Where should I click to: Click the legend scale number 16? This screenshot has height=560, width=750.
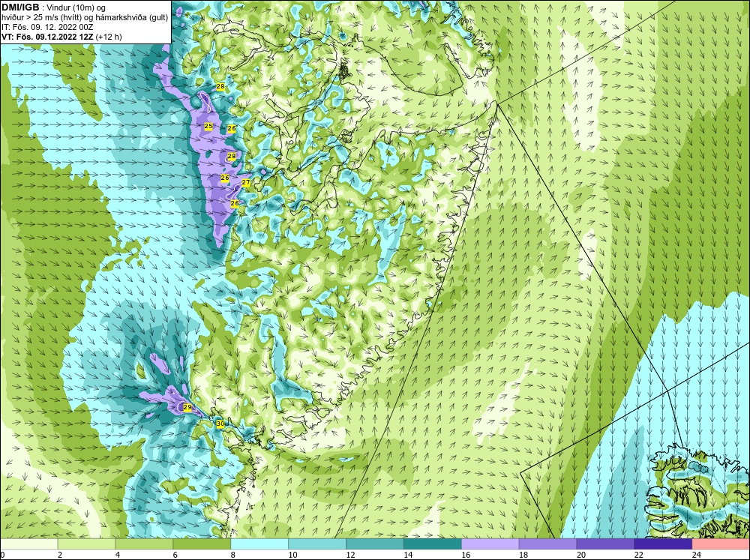pos(466,555)
